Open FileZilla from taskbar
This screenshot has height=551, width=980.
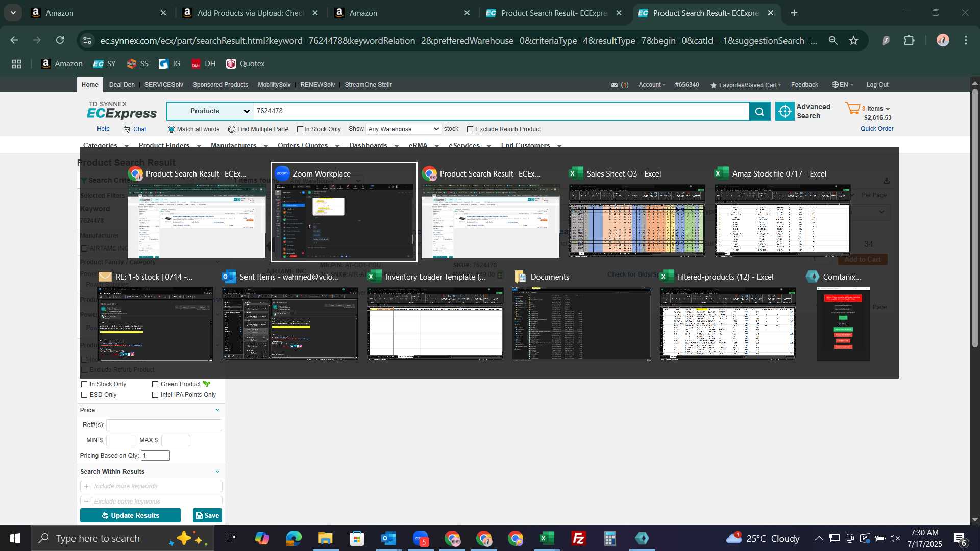point(578,538)
